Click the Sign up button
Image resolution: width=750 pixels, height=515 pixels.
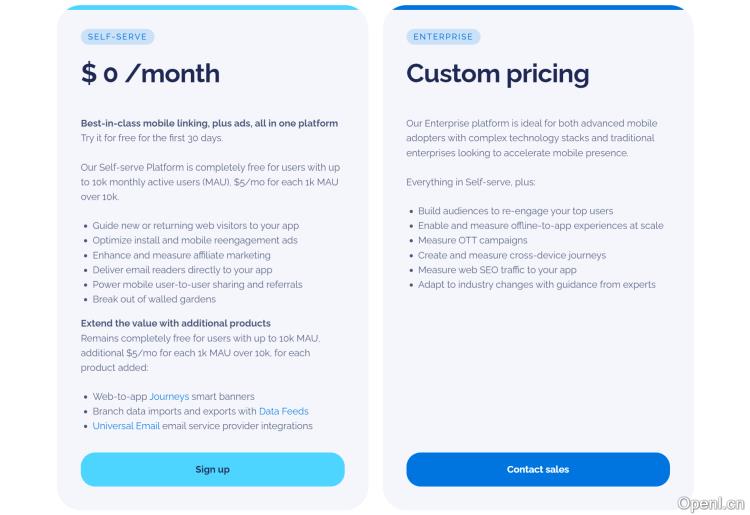(212, 469)
